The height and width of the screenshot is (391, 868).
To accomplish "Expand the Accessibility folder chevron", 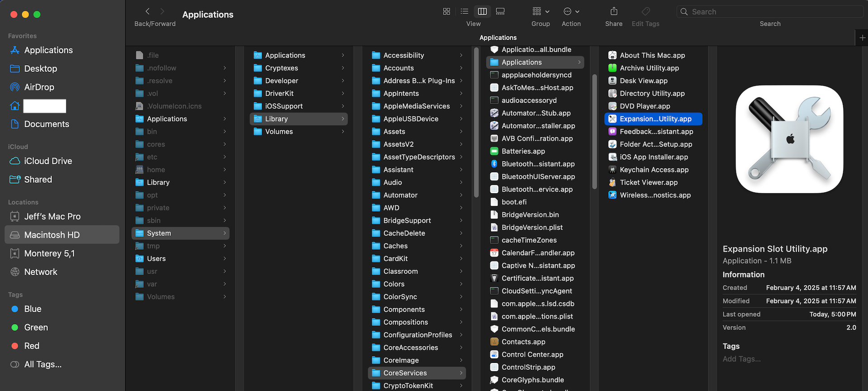I will (x=461, y=55).
